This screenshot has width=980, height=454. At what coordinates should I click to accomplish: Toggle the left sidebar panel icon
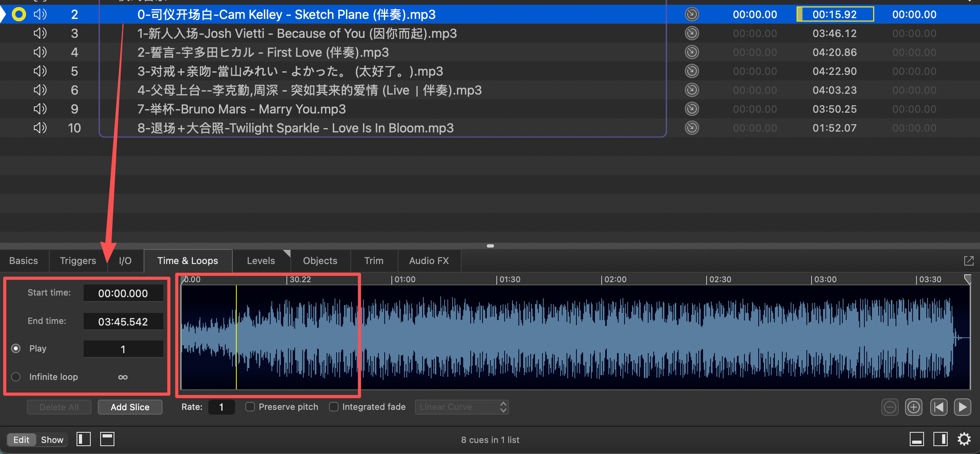pyautogui.click(x=84, y=439)
